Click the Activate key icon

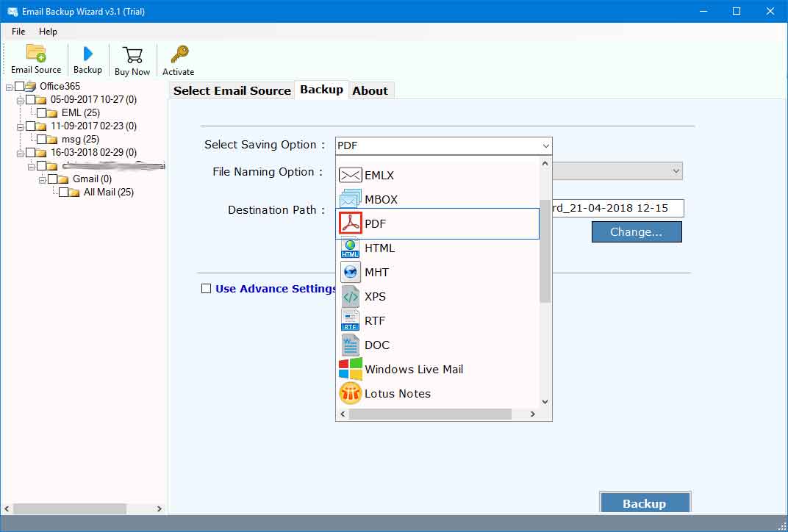pyautogui.click(x=179, y=54)
